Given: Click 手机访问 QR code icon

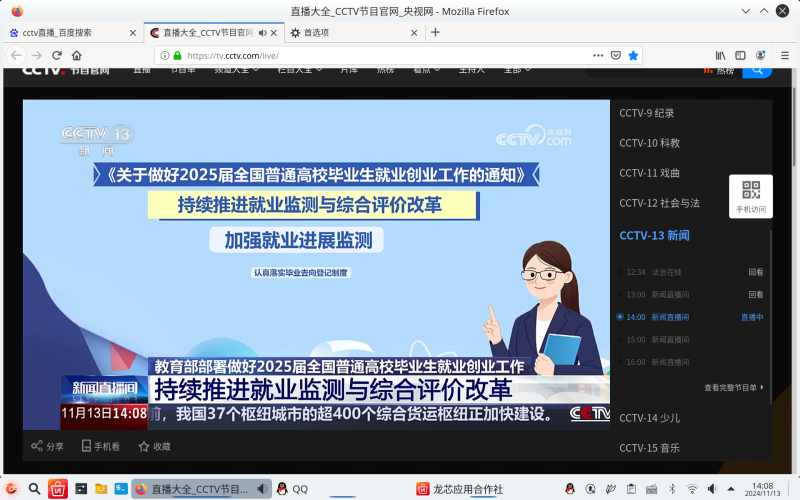Looking at the screenshot, I should [751, 196].
